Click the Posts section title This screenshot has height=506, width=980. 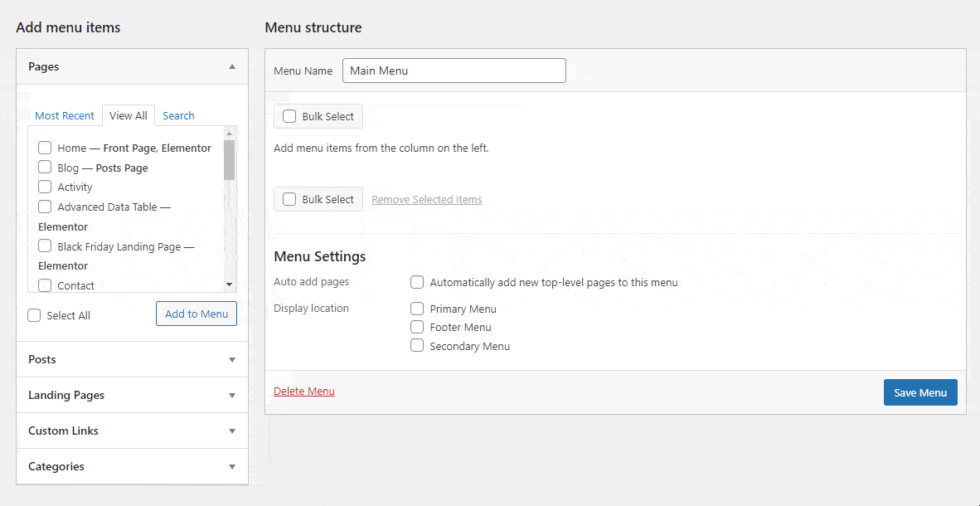(x=42, y=360)
